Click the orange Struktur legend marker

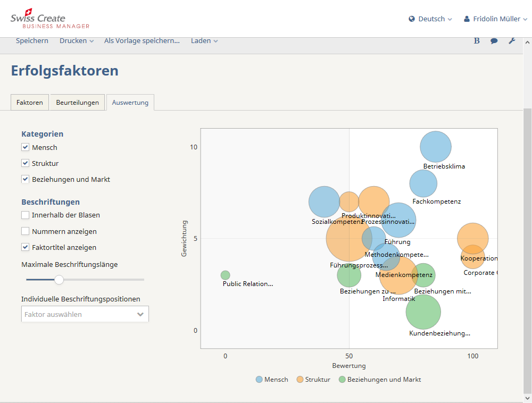pos(300,380)
